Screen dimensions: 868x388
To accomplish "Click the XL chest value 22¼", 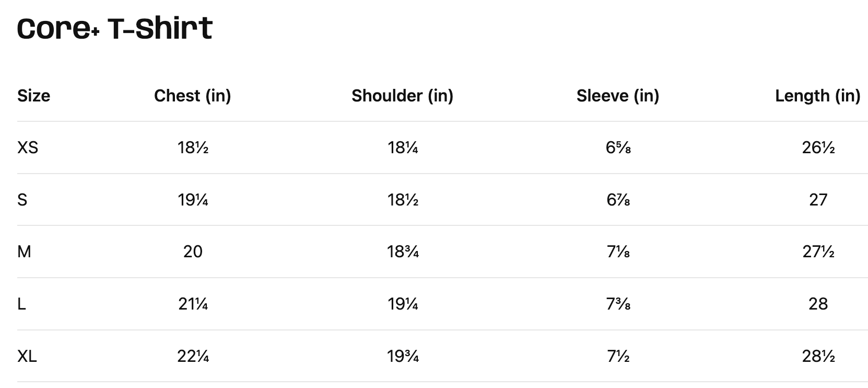I will tap(193, 356).
